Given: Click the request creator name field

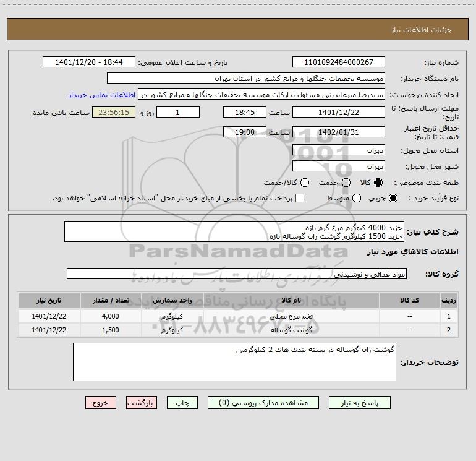Looking at the screenshot, I should [261, 94].
